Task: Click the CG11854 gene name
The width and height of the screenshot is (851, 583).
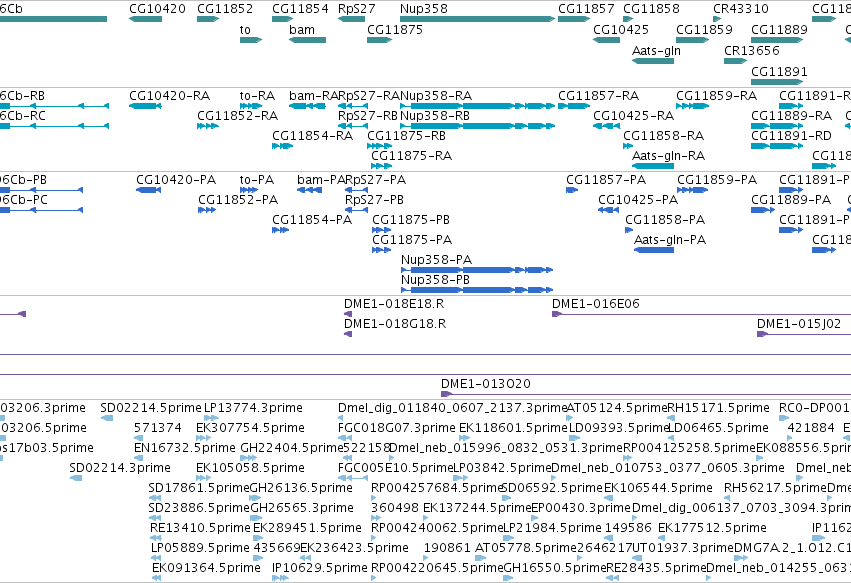Action: [x=300, y=9]
